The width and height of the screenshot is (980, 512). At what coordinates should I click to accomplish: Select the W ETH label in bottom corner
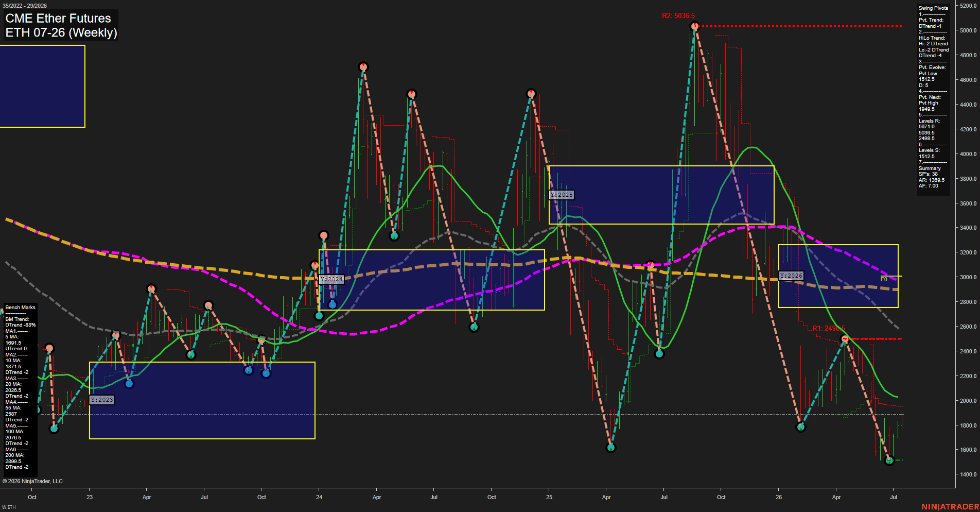9,507
